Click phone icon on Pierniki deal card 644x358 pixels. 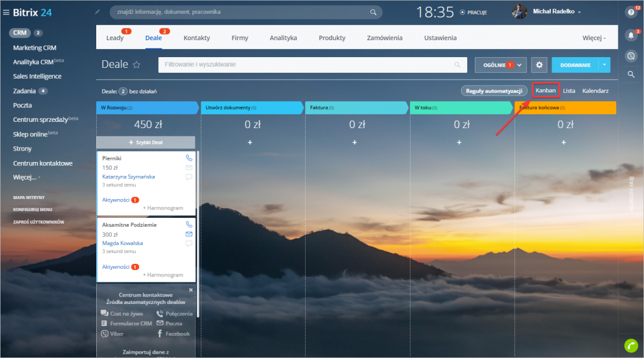[189, 158]
